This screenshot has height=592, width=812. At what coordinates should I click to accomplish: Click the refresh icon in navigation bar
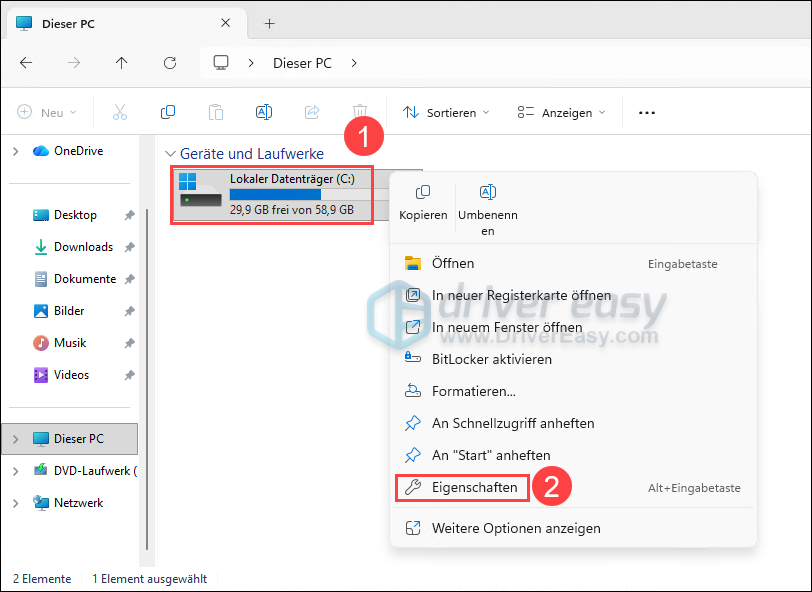[x=170, y=63]
